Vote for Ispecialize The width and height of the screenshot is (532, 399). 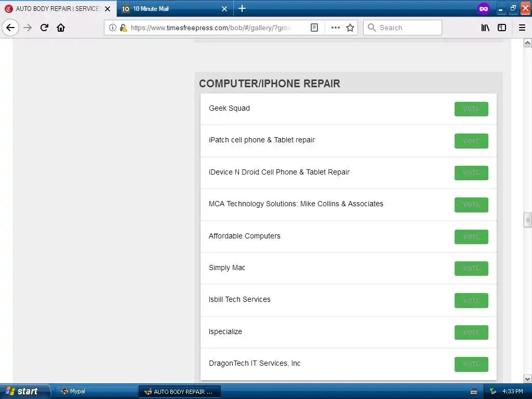click(471, 332)
